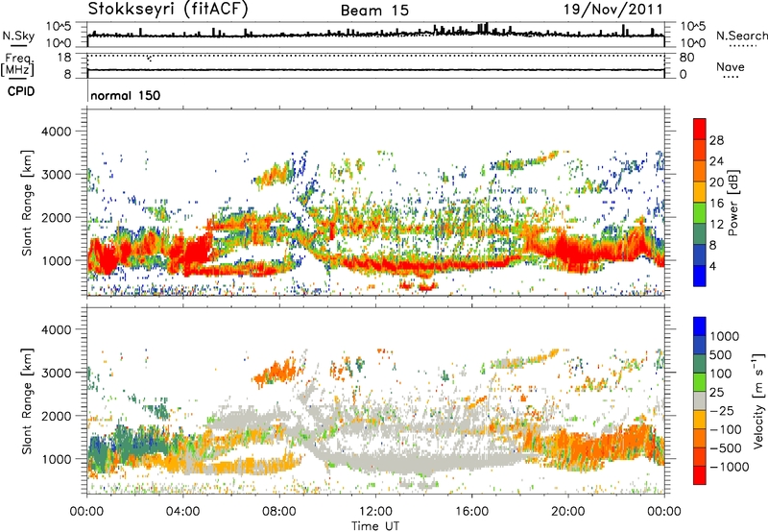Select the light green power segment near 16

(x=700, y=212)
